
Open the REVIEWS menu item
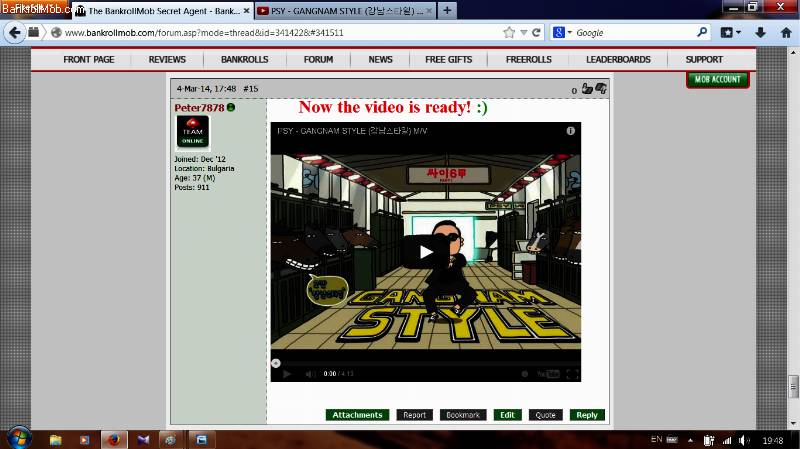pyautogui.click(x=167, y=59)
